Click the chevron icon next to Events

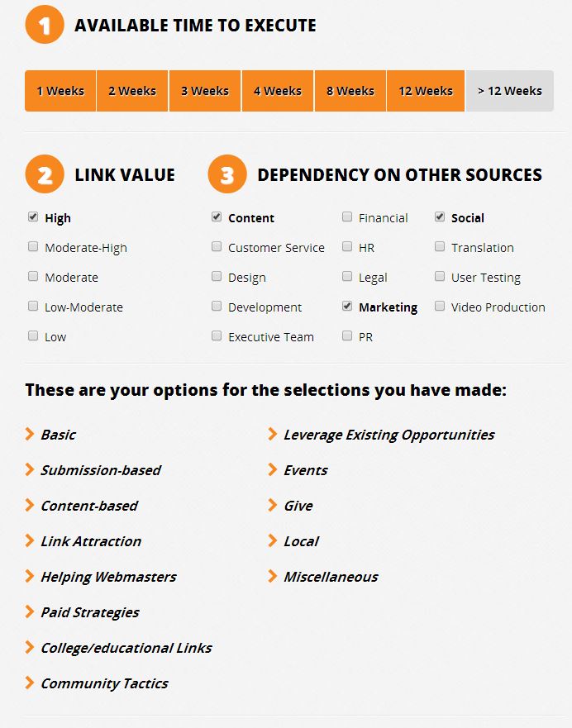(273, 469)
